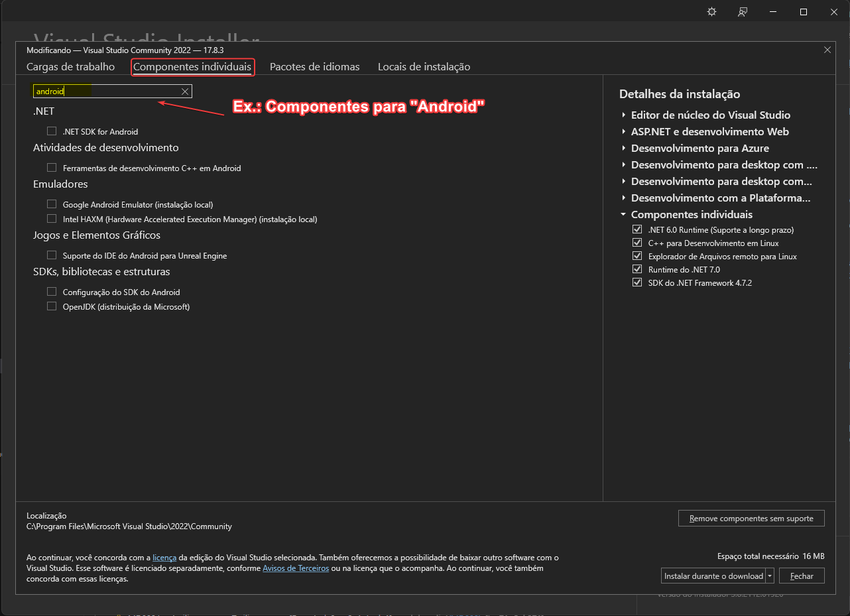Enable Intel HAXM hardware acceleration
Image resolution: width=850 pixels, height=616 pixels.
[52, 219]
